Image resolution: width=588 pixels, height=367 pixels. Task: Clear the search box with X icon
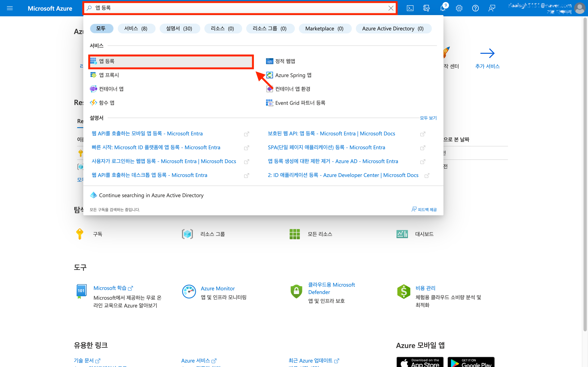click(x=391, y=8)
